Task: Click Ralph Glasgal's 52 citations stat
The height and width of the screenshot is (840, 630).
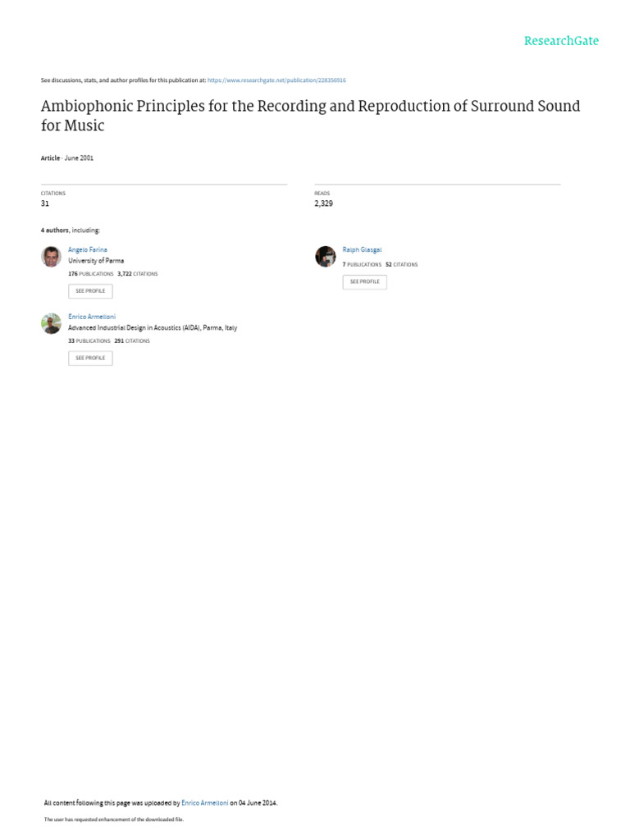Action: point(401,265)
